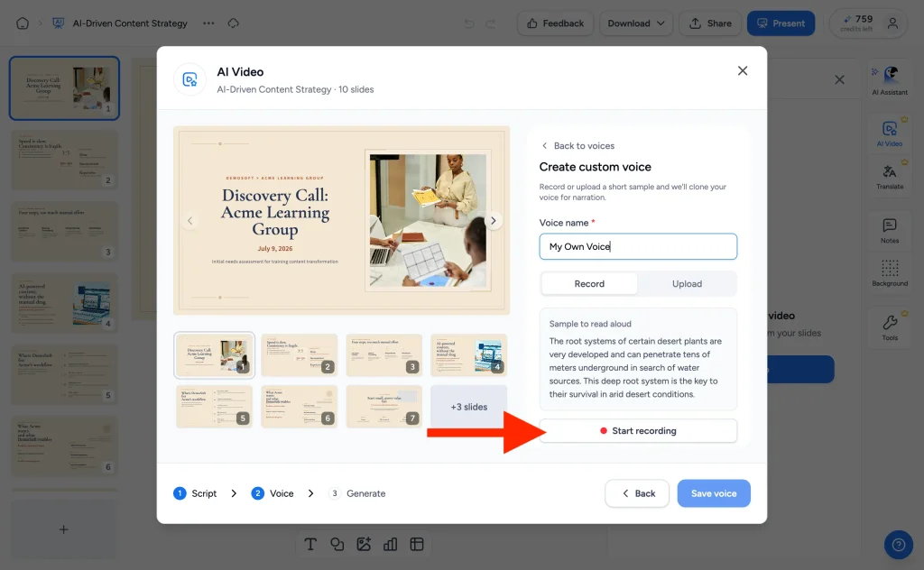Click the Save voice button
The image size is (924, 570).
(x=714, y=493)
